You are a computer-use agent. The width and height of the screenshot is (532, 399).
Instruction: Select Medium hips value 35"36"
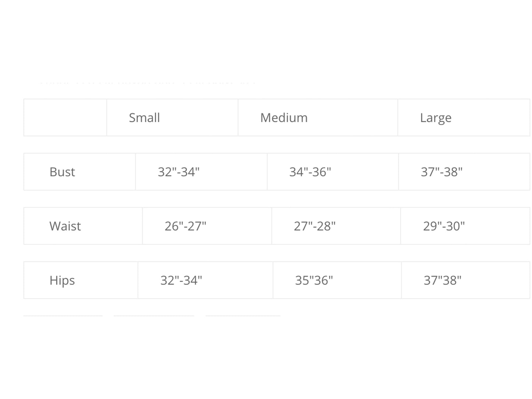pos(314,280)
